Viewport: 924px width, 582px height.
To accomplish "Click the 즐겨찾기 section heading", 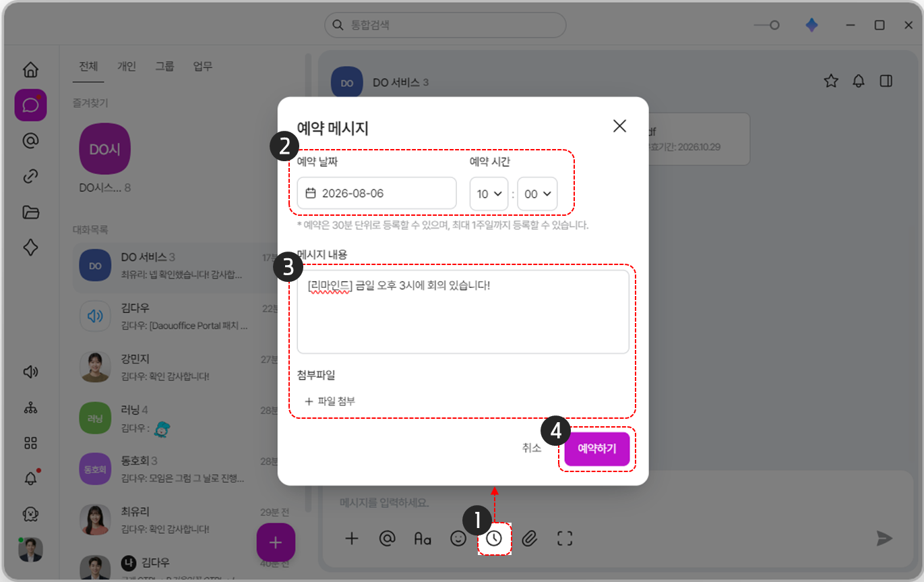I will tap(90, 103).
